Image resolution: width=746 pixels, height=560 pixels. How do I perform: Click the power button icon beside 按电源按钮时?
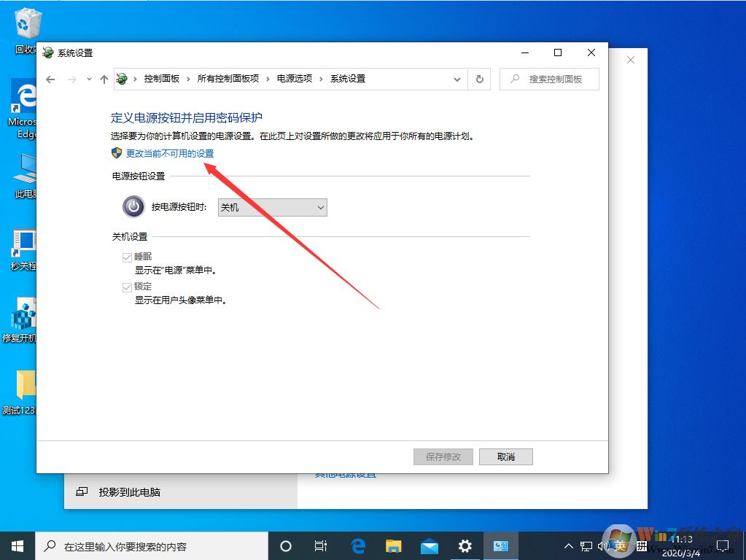click(x=133, y=206)
